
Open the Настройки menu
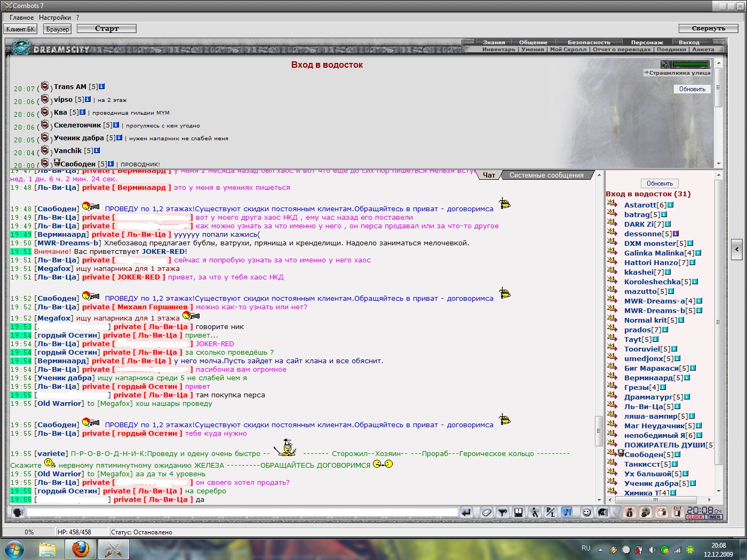coord(55,18)
